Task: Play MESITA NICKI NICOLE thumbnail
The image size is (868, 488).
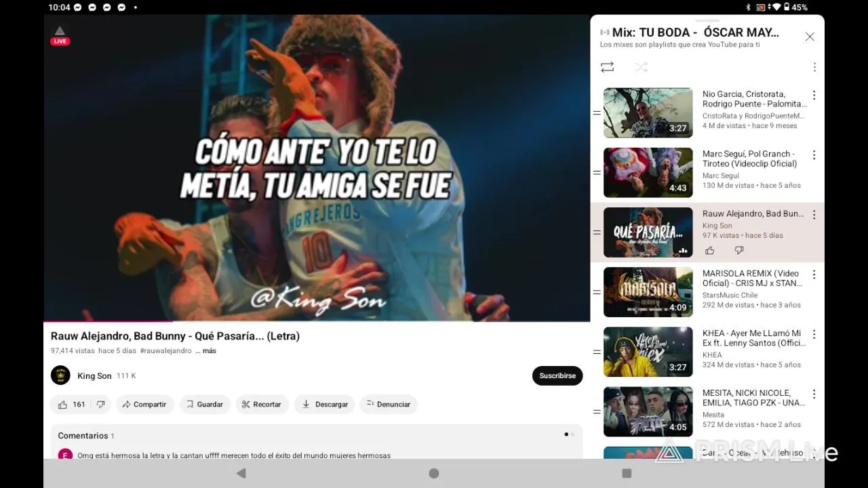Action: (648, 411)
